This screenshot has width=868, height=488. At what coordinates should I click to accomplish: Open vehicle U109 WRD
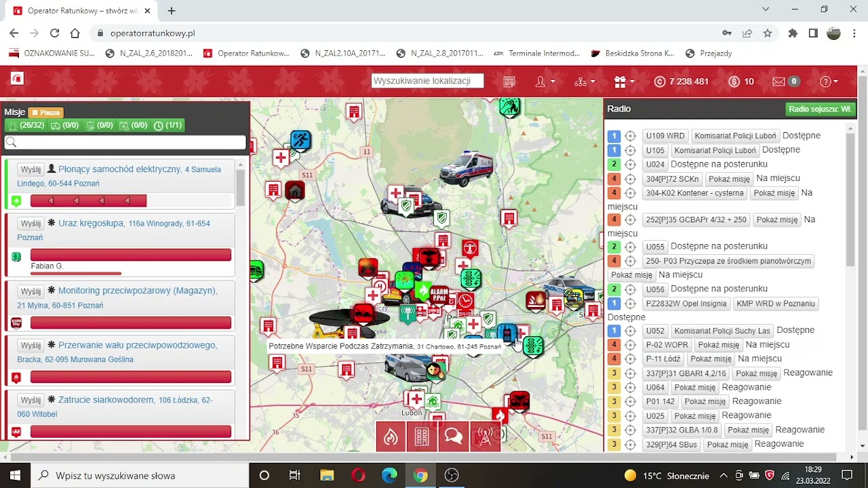665,136
